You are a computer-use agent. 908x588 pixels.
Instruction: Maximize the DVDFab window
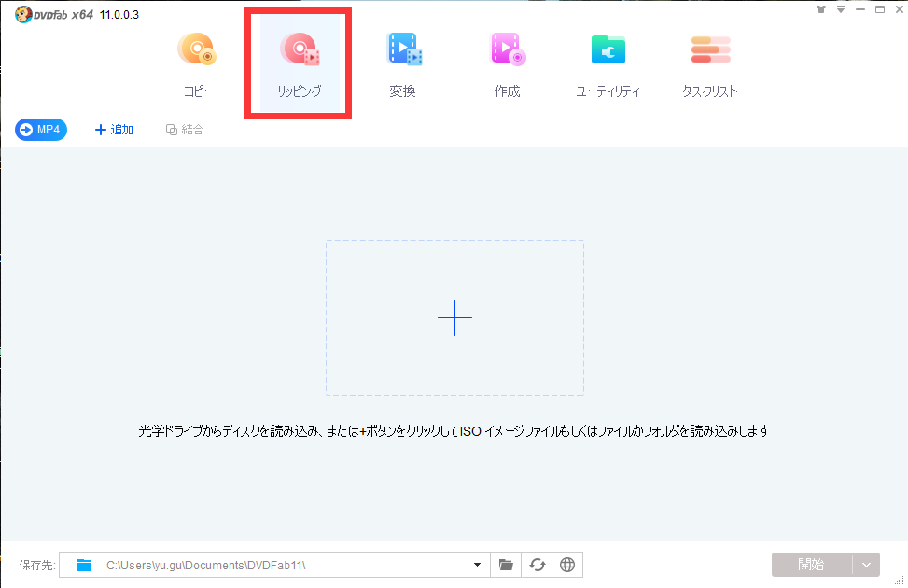point(880,9)
